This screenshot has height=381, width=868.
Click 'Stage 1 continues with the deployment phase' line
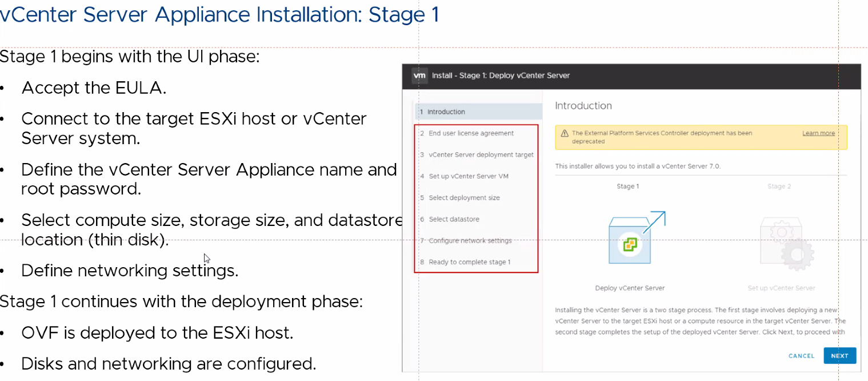tap(181, 301)
